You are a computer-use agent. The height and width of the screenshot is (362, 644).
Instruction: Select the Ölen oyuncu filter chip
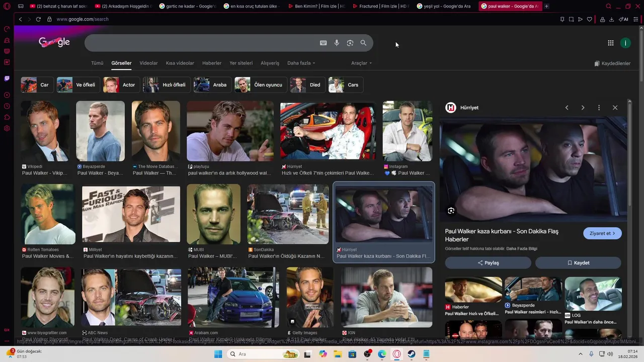pos(261,85)
